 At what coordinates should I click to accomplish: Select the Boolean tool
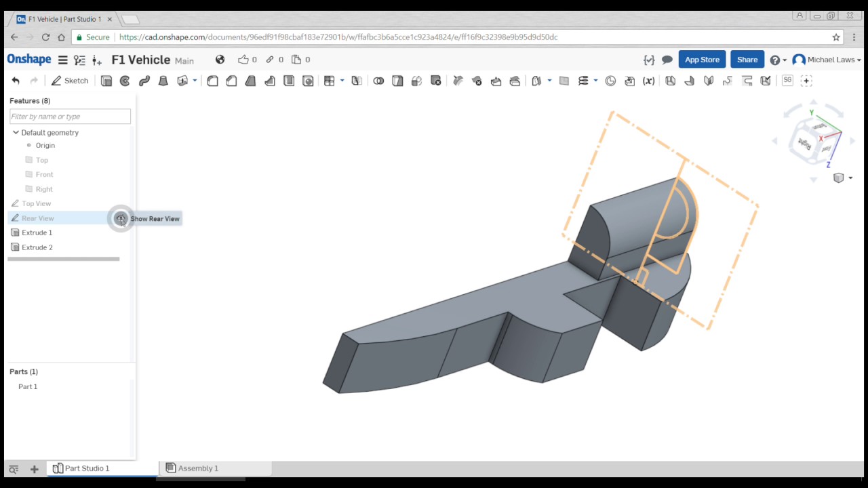pyautogui.click(x=378, y=81)
